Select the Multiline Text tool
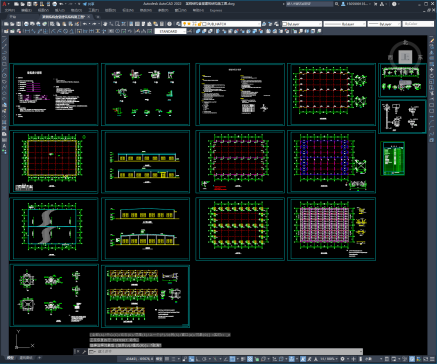 tap(5, 145)
